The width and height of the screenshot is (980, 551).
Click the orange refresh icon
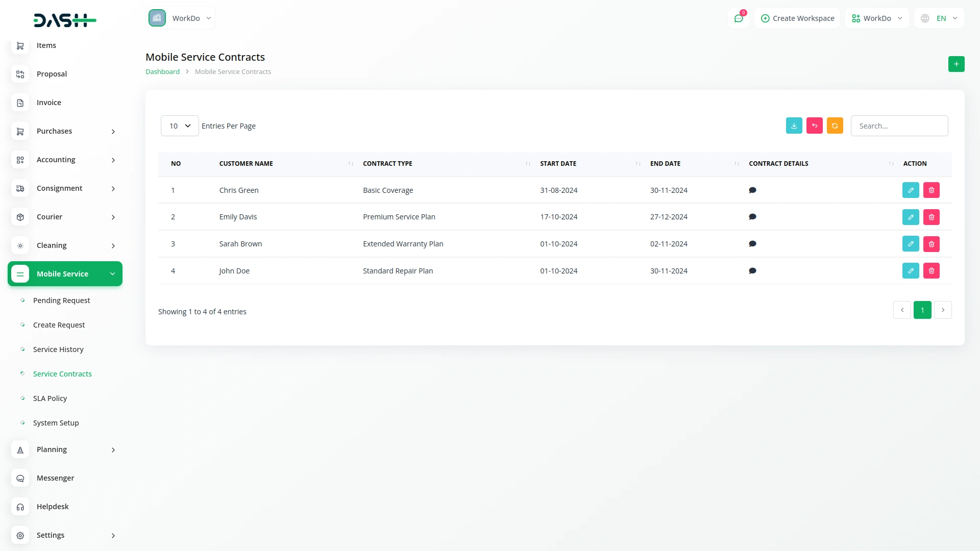pyautogui.click(x=835, y=126)
